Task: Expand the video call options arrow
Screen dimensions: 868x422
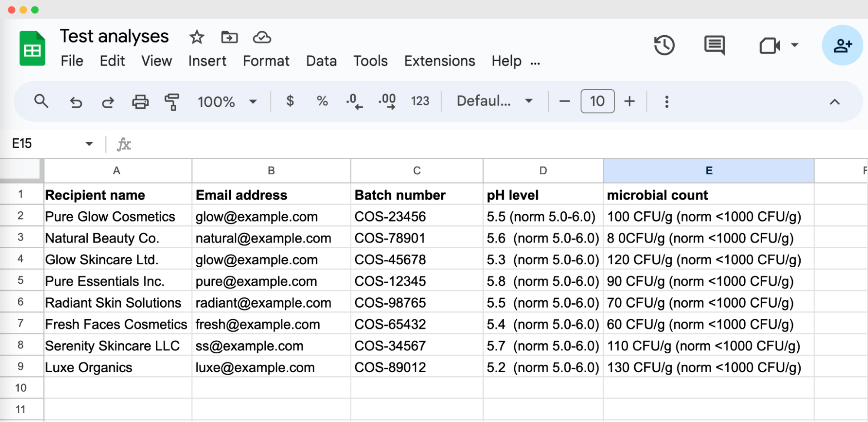Action: click(794, 45)
